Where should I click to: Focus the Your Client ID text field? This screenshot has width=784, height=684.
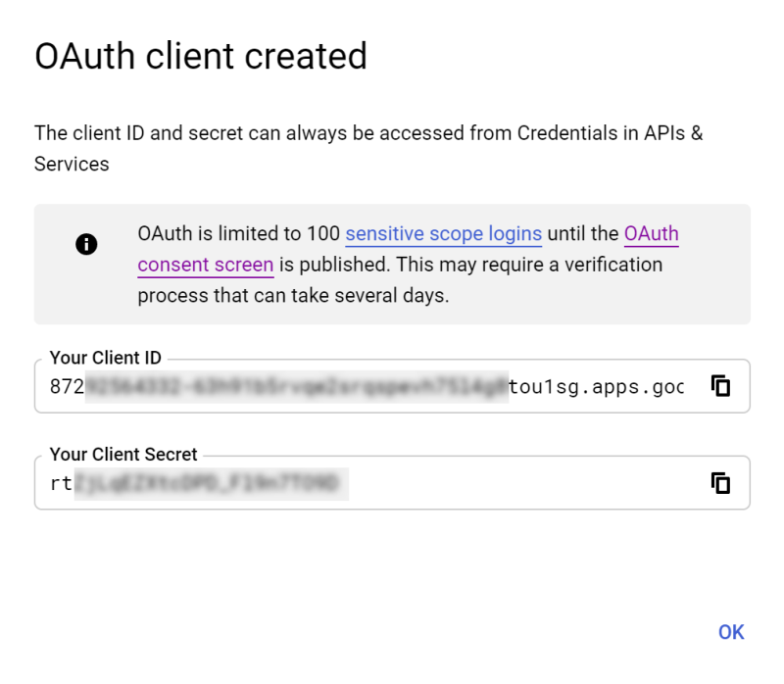pyautogui.click(x=392, y=386)
